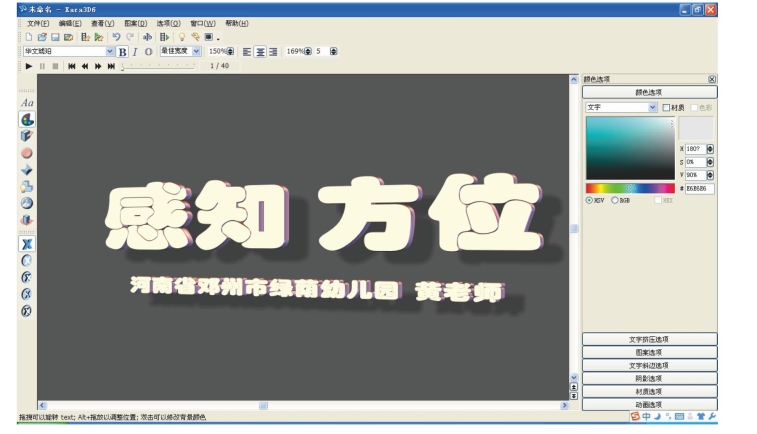Screen dimensions: 757x434
Task: Click the vertical scrollbar up arrow
Action: coord(574,80)
